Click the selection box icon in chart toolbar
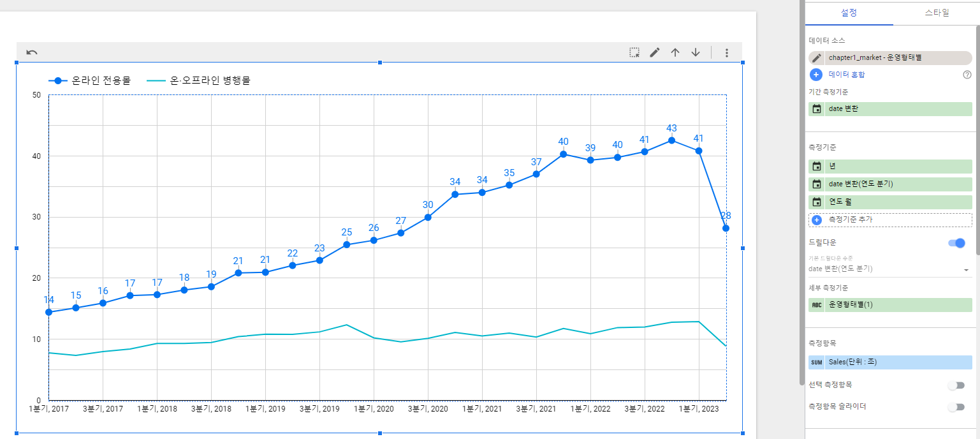The width and height of the screenshot is (980, 439). tap(634, 52)
